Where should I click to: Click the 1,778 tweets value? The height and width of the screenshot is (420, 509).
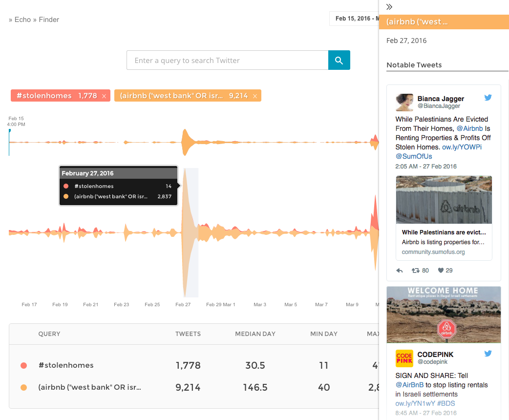tap(188, 365)
